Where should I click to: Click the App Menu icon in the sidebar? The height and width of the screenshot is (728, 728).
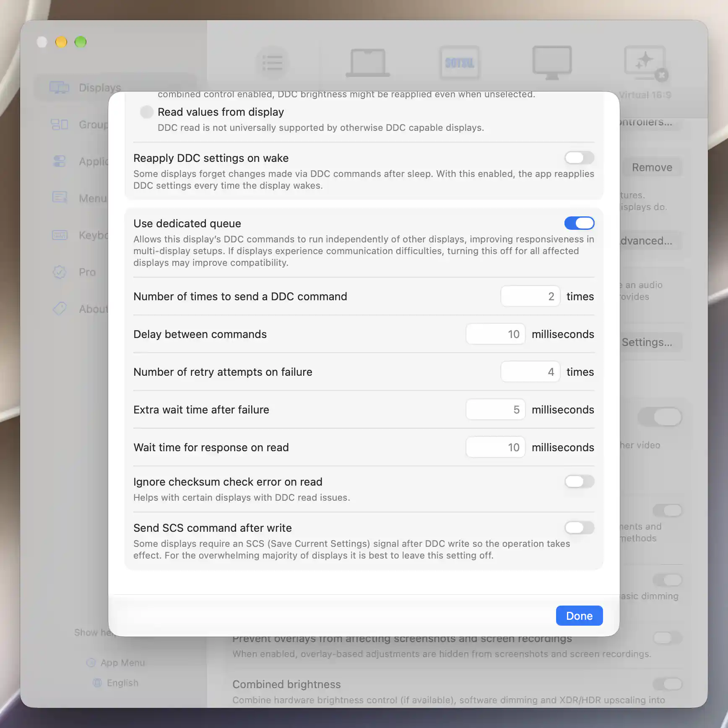91,663
